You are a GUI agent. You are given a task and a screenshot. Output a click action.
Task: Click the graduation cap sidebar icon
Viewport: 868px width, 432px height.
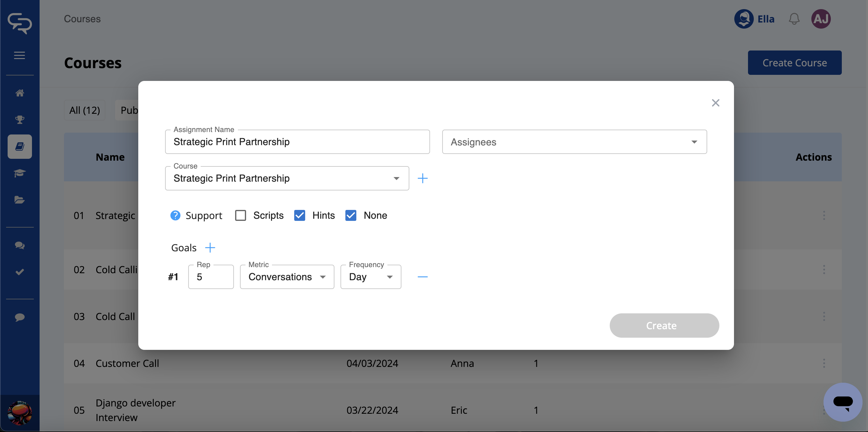click(x=19, y=173)
